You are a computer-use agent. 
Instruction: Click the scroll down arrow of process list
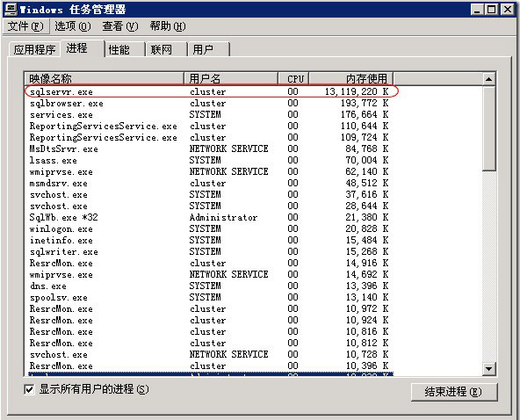click(489, 368)
